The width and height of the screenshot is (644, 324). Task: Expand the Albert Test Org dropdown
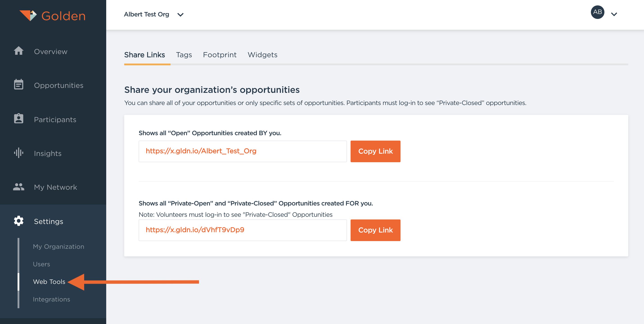point(180,15)
